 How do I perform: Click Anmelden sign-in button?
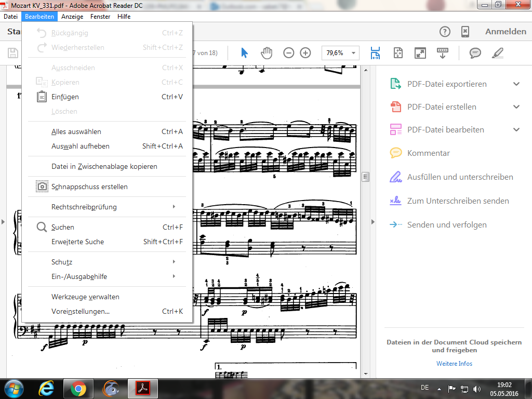pos(506,32)
